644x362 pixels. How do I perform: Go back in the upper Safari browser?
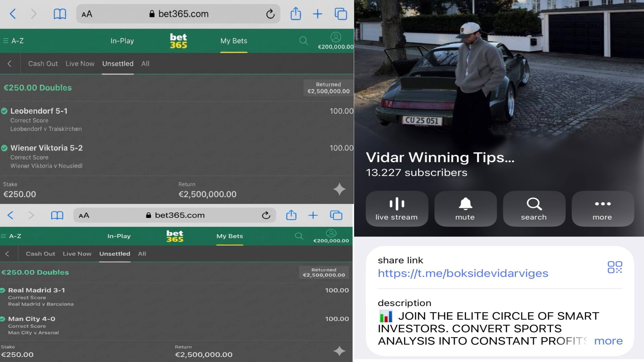(x=13, y=14)
